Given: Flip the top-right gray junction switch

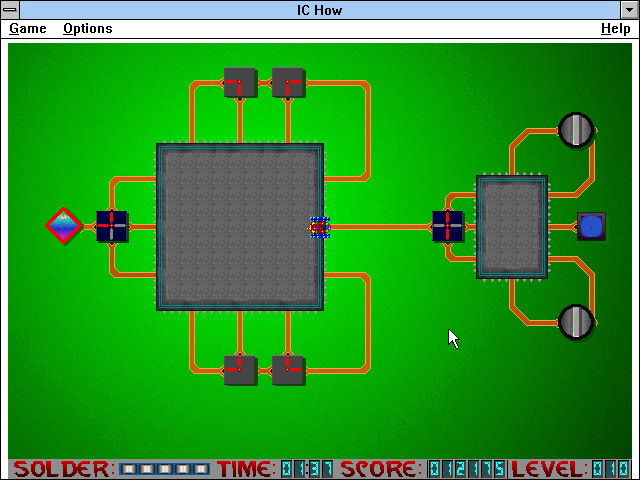Looking at the screenshot, I should pyautogui.click(x=288, y=83).
